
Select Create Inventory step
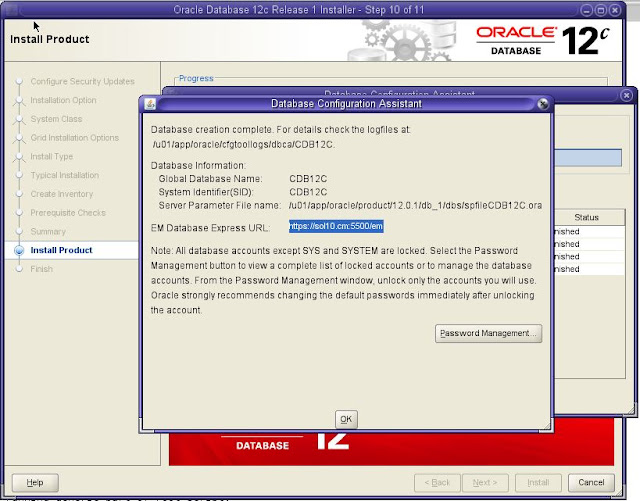(62, 194)
